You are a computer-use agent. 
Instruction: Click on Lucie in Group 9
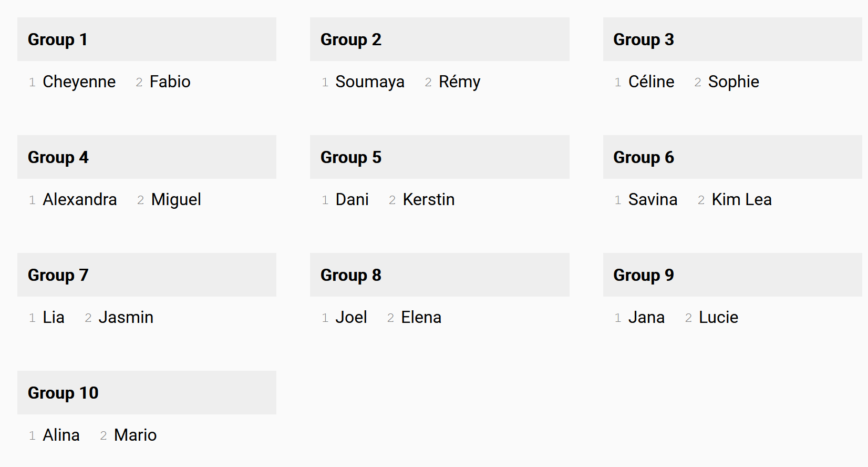click(x=718, y=317)
